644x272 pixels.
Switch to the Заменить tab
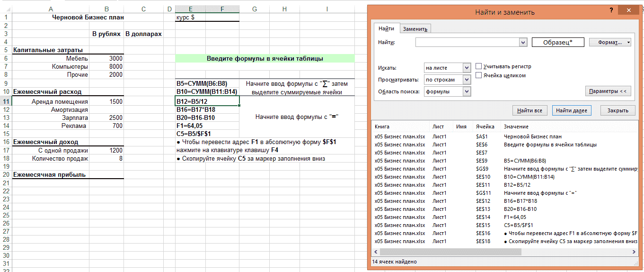415,29
